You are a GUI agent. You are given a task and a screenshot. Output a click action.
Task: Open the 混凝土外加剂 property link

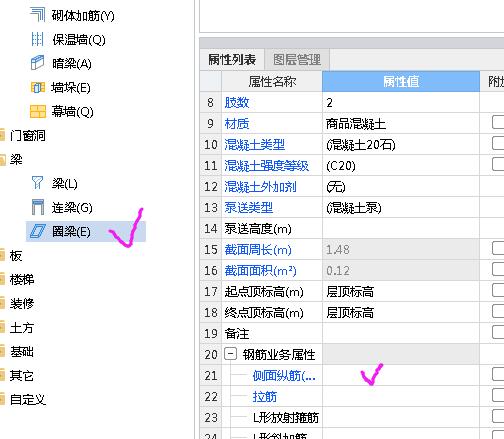click(260, 187)
